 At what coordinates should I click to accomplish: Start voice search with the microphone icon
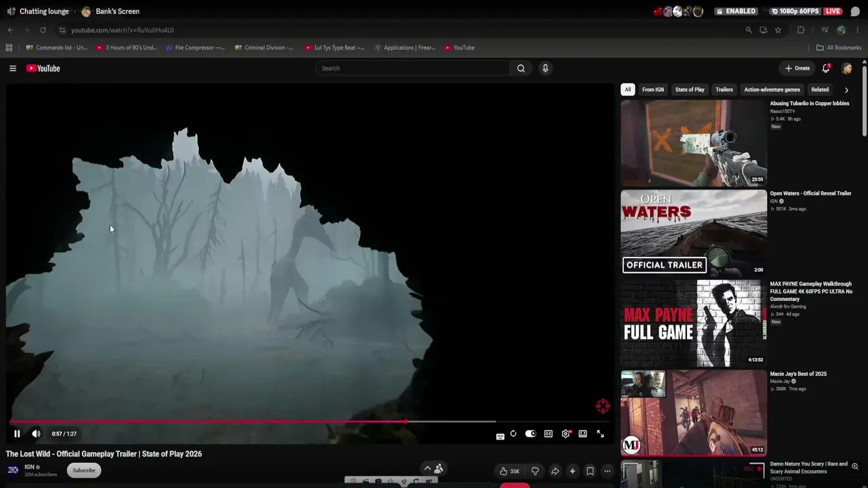(545, 68)
